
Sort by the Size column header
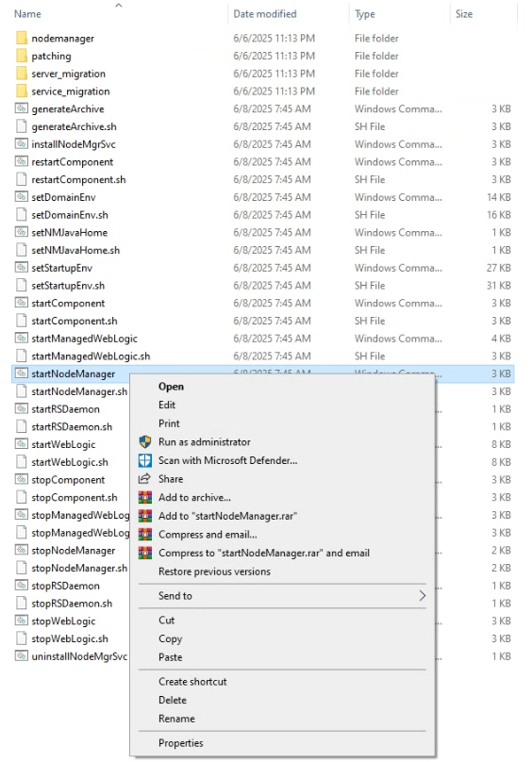click(464, 14)
